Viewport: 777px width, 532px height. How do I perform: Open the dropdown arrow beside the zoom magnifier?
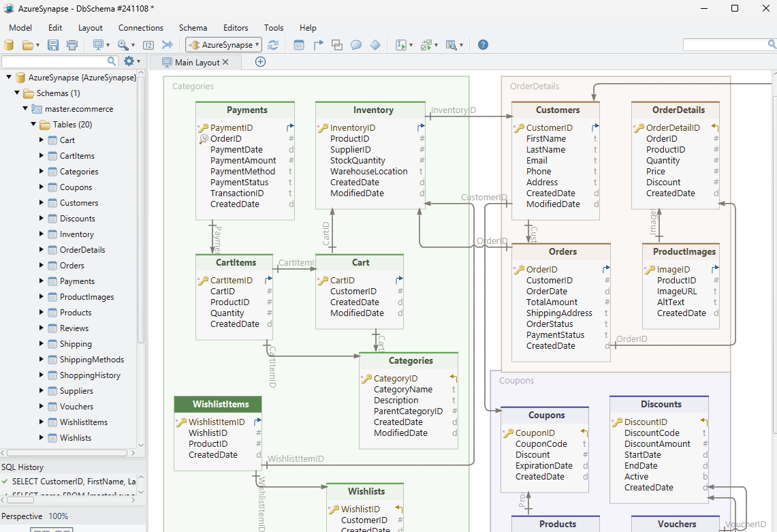click(133, 46)
